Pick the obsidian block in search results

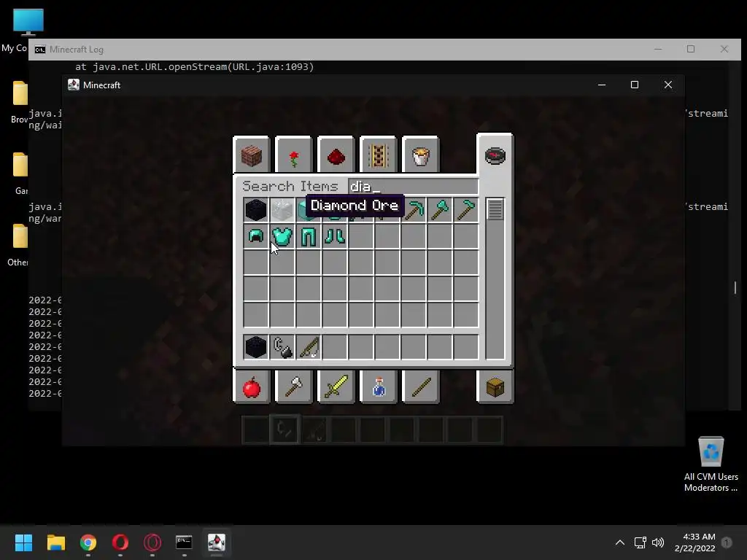pyautogui.click(x=256, y=210)
